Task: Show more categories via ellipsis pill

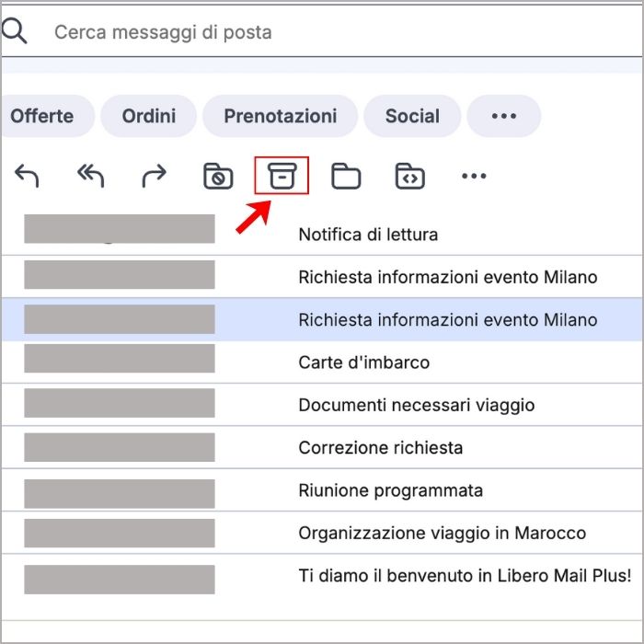Action: (x=504, y=116)
